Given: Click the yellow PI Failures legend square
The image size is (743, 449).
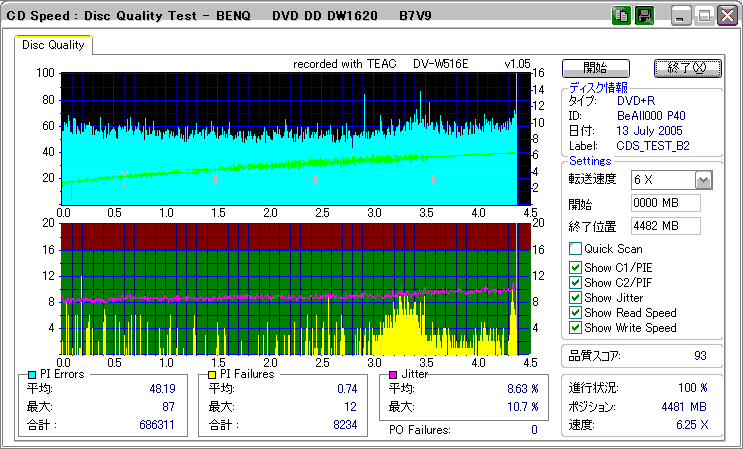Looking at the screenshot, I should [x=212, y=374].
